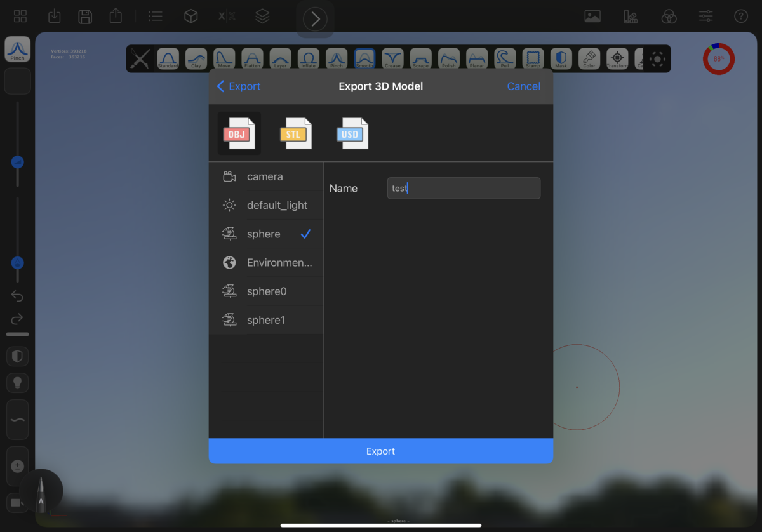This screenshot has width=762, height=532.
Task: Select the OBJ export format
Action: coord(239,133)
